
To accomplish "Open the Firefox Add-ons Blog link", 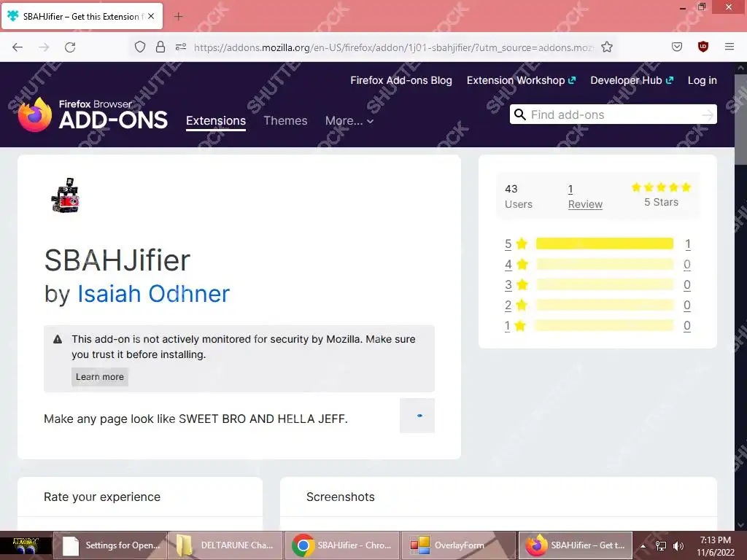I will (401, 80).
